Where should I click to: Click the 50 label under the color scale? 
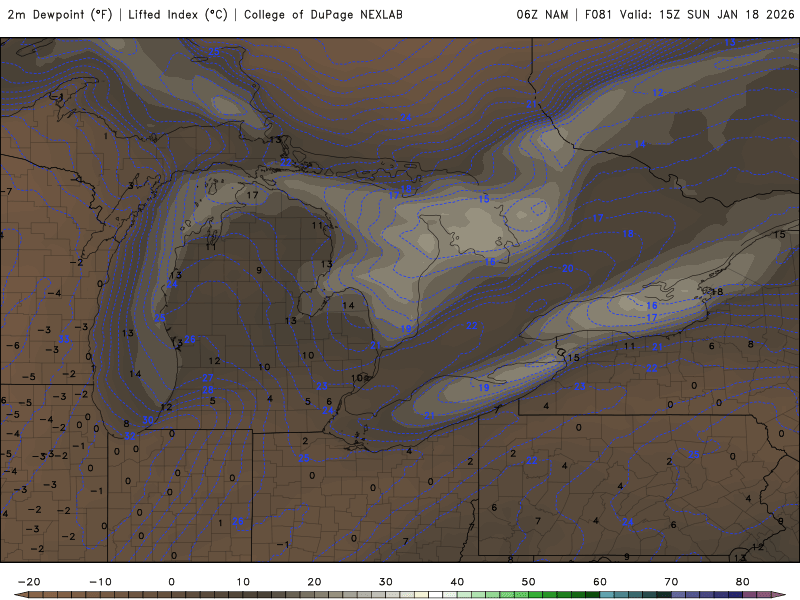point(529,582)
